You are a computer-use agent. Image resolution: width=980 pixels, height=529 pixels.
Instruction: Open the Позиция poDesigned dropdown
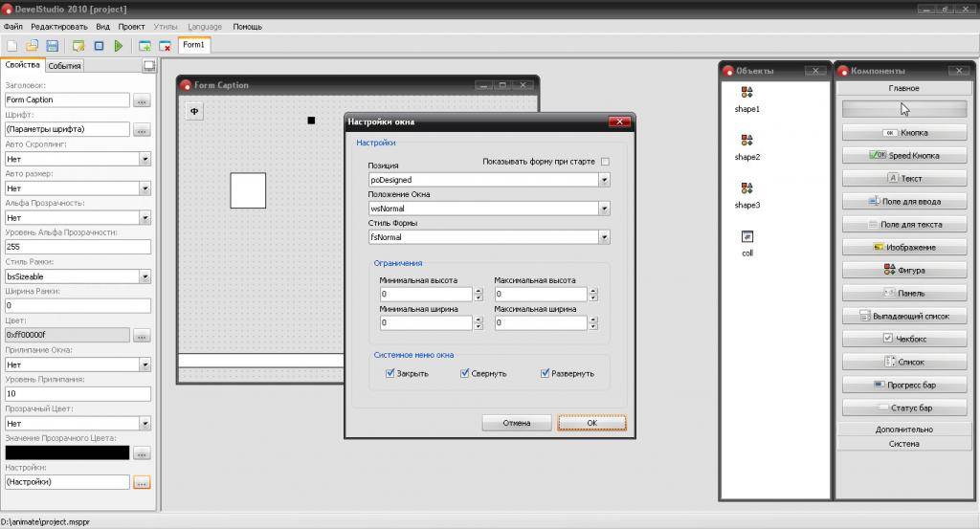coord(604,180)
